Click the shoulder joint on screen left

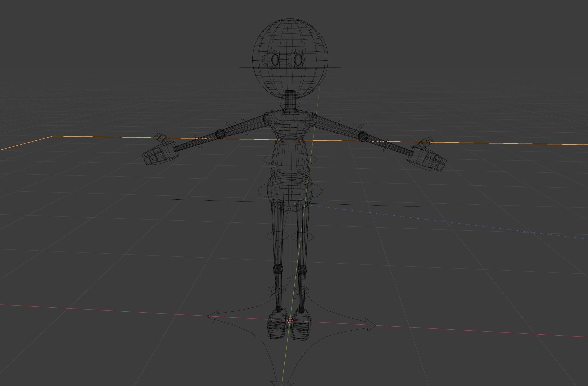(x=267, y=119)
